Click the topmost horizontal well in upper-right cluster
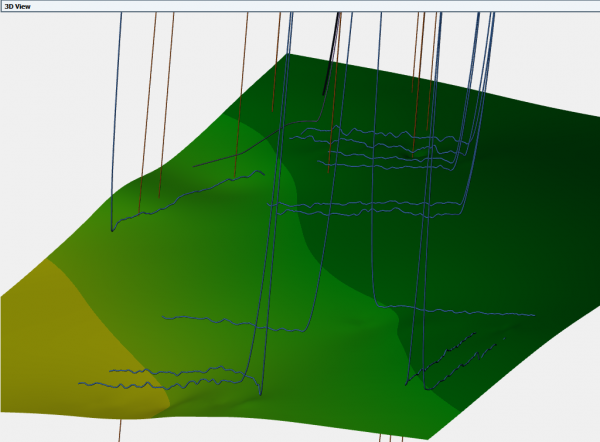The height and width of the screenshot is (442, 600). [x=380, y=131]
